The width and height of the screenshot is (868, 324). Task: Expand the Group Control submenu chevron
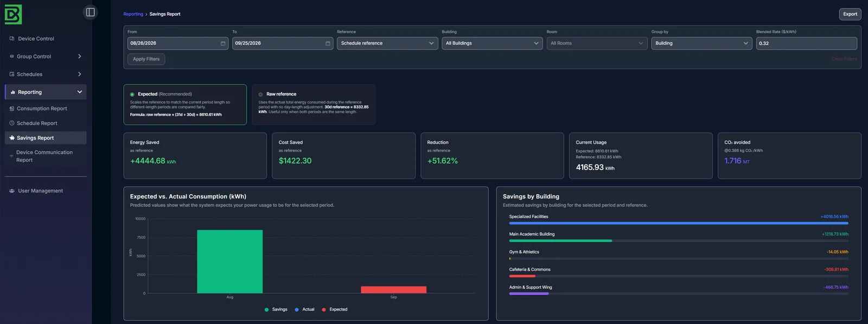(80, 56)
